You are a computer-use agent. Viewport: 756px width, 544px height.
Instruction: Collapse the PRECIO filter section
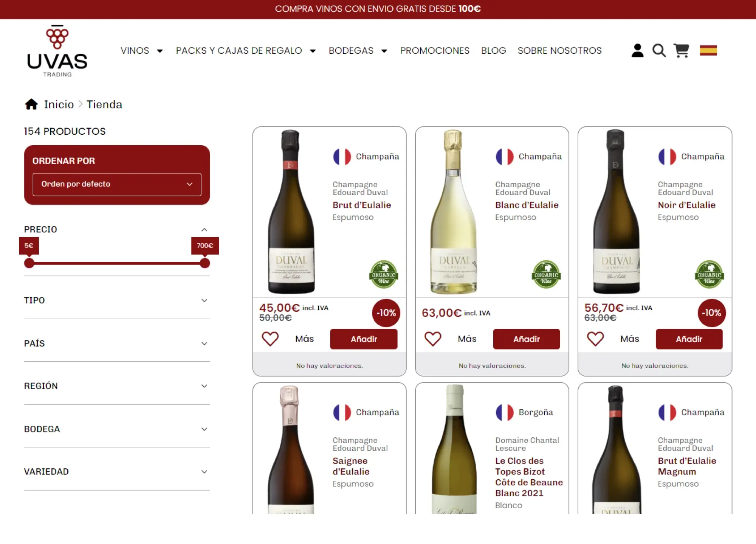click(x=204, y=229)
